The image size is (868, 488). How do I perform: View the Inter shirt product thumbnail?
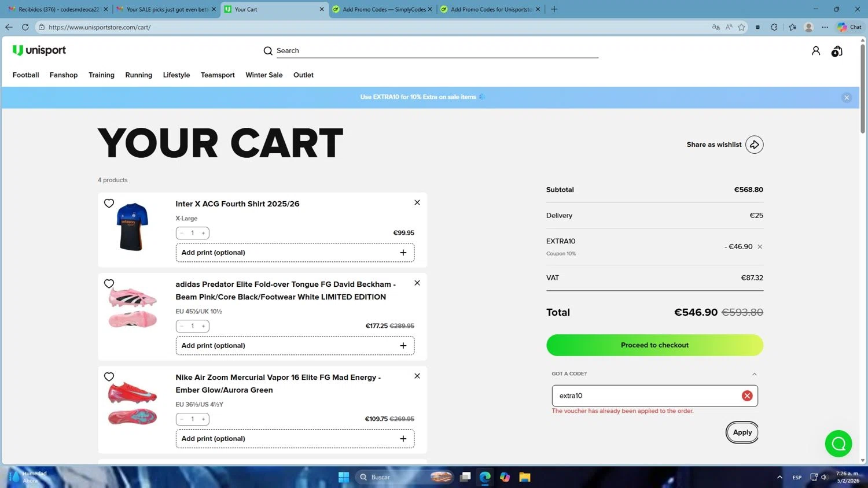[x=133, y=227]
